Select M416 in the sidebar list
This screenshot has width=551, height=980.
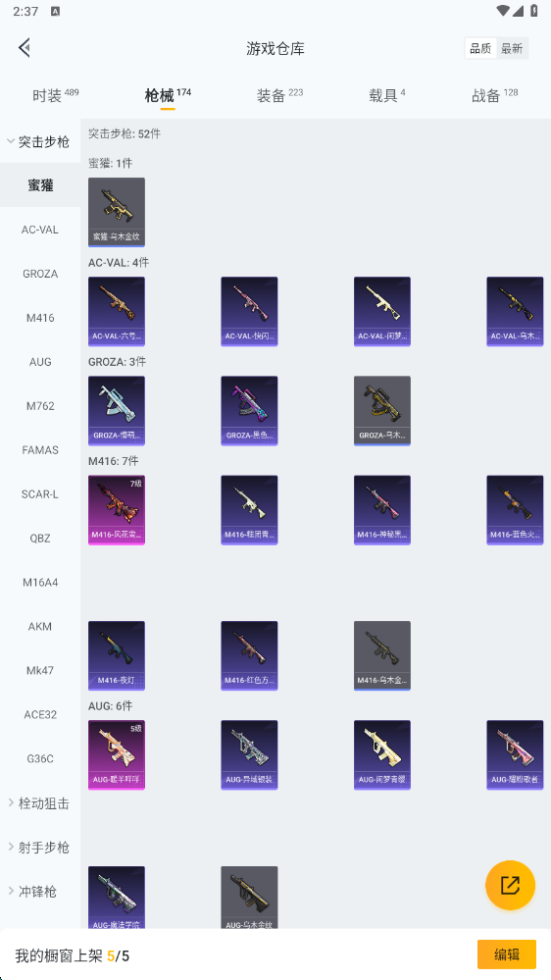(40, 318)
